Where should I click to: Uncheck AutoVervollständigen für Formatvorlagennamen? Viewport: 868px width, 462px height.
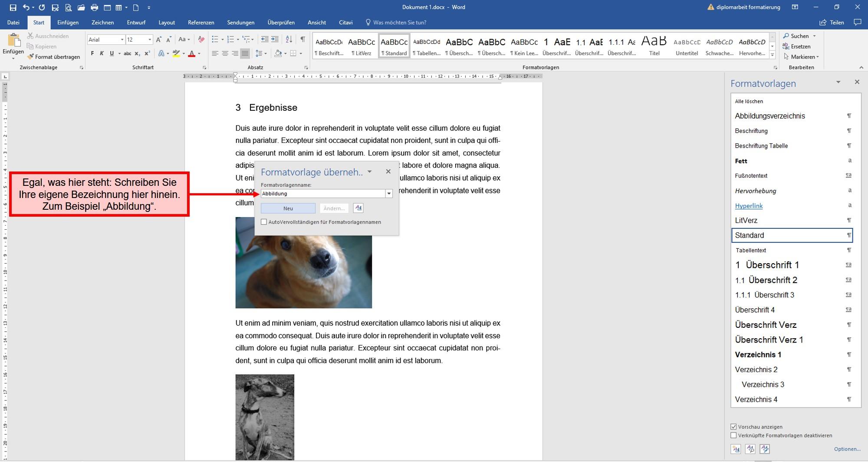pyautogui.click(x=264, y=222)
